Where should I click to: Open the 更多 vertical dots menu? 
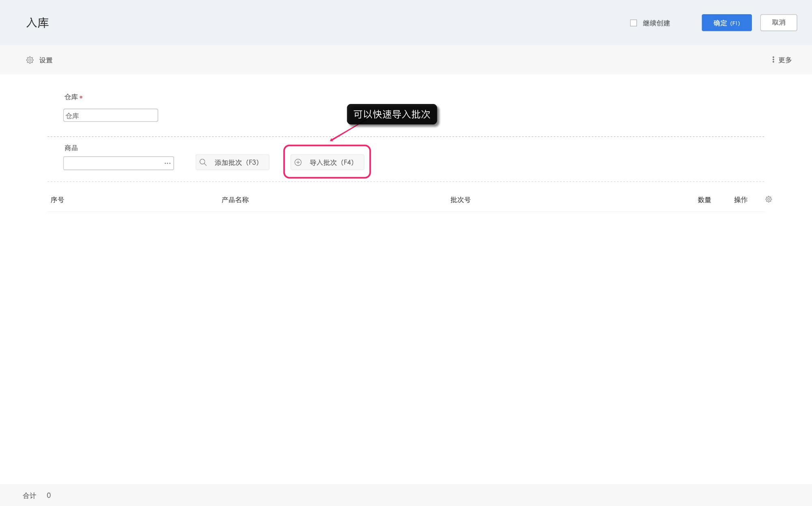(x=773, y=60)
